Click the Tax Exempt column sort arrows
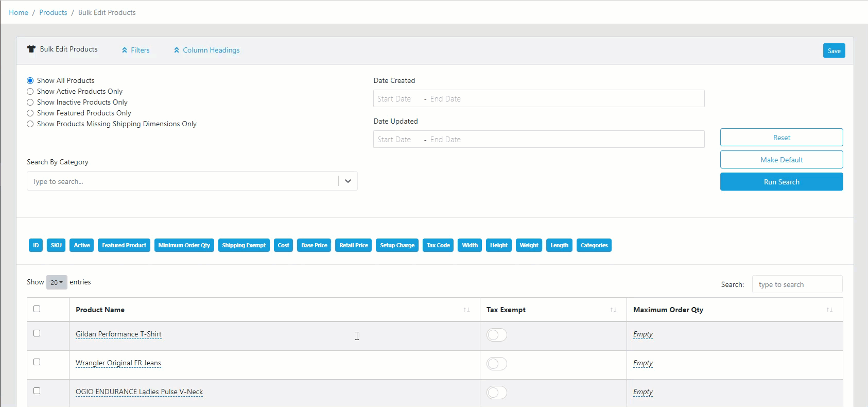Viewport: 868px width, 407px height. pos(613,310)
